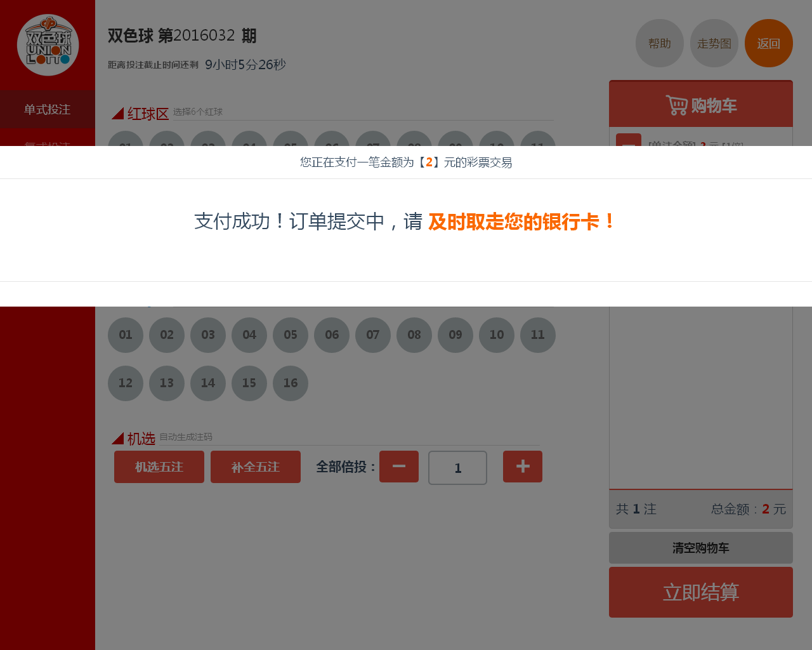812x650 pixels.
Task: Click 清空购物车 to clear cart
Action: tap(701, 548)
